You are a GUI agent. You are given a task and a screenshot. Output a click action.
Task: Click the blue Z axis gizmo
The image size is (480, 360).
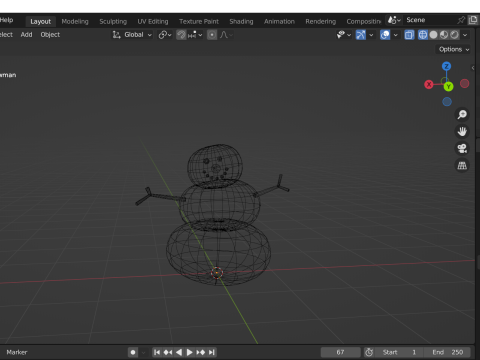[446, 66]
